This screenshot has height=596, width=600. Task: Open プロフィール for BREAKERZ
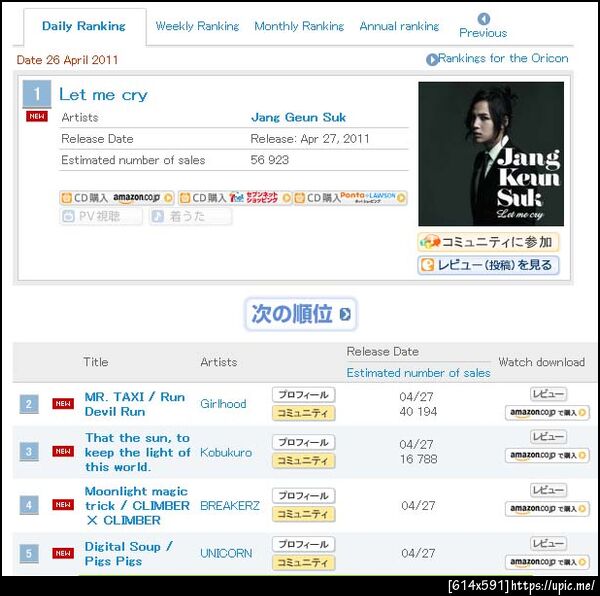click(x=303, y=496)
